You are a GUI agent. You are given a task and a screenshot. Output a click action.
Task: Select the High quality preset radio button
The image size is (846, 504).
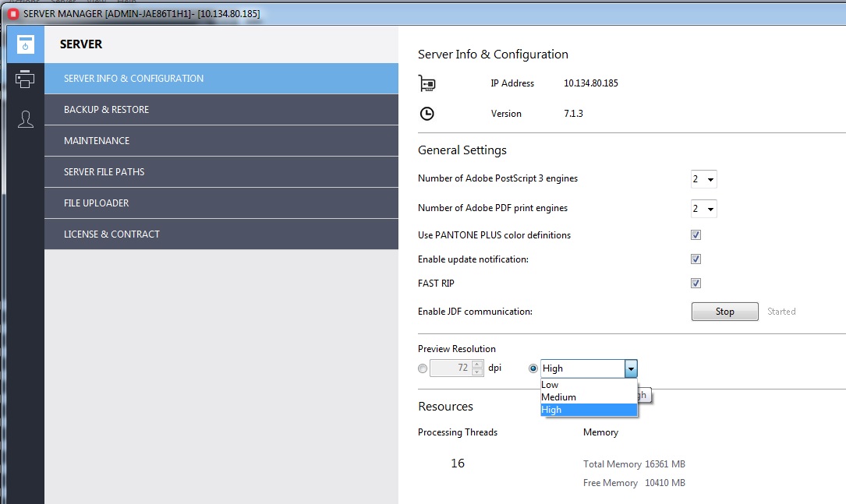tap(533, 368)
